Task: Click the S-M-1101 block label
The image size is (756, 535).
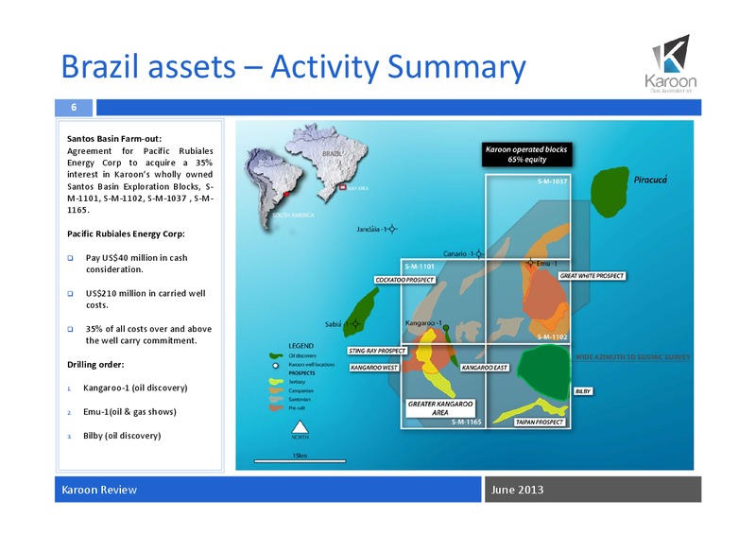Action: click(420, 267)
